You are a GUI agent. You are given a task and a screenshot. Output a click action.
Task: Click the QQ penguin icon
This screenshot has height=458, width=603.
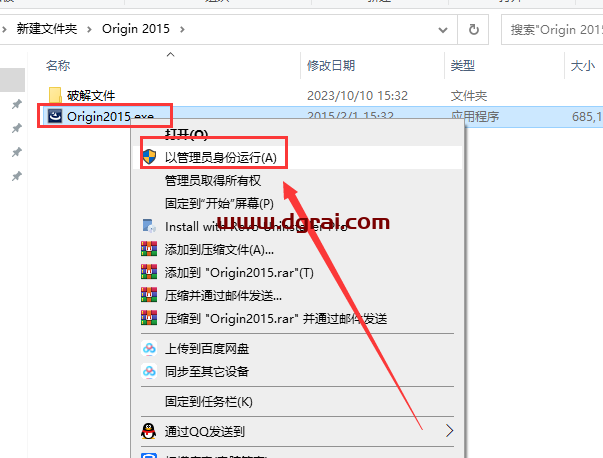149,431
